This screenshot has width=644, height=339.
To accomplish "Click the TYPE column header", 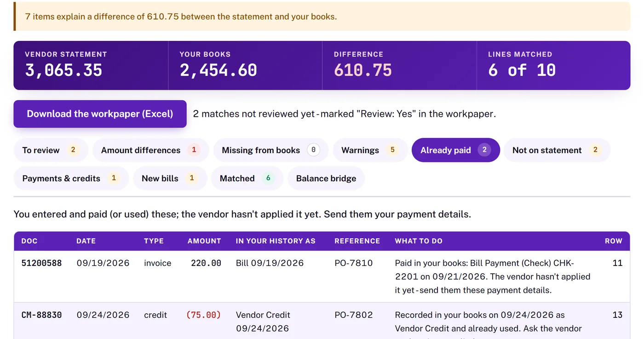I will click(x=154, y=241).
